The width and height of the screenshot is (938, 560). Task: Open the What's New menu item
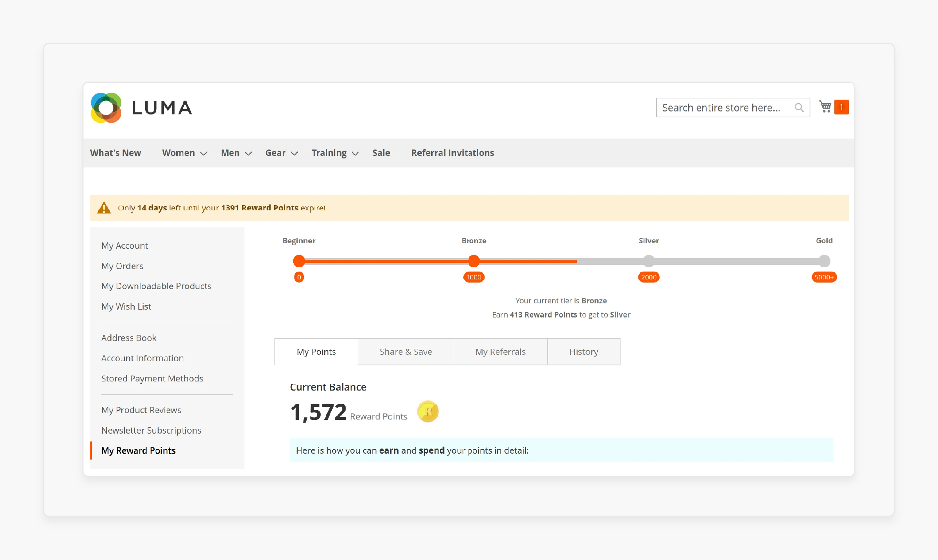[115, 153]
